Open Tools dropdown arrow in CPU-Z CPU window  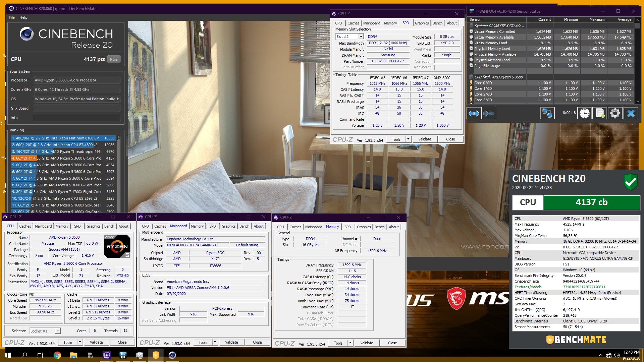[x=80, y=342]
